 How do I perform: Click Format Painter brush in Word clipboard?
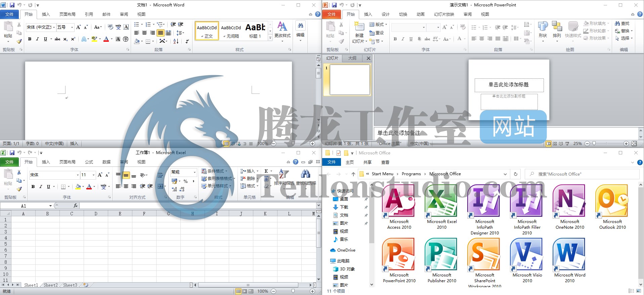(x=19, y=41)
